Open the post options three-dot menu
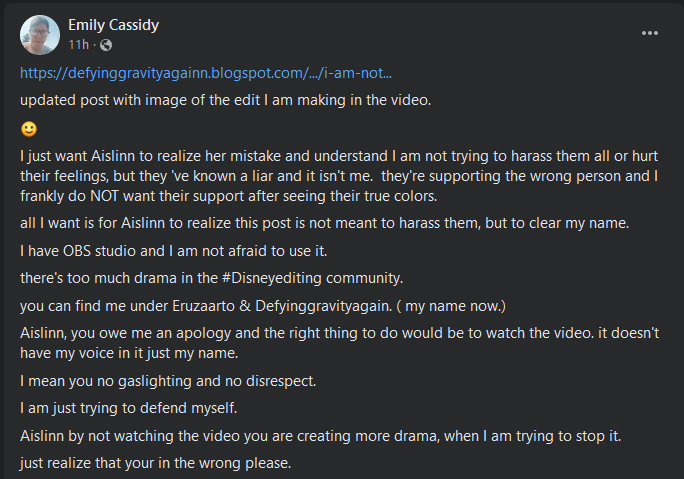 point(650,32)
